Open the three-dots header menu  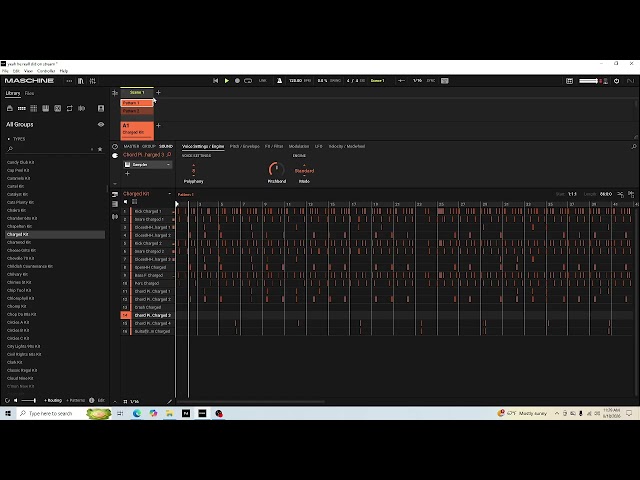pyautogui.click(x=69, y=81)
